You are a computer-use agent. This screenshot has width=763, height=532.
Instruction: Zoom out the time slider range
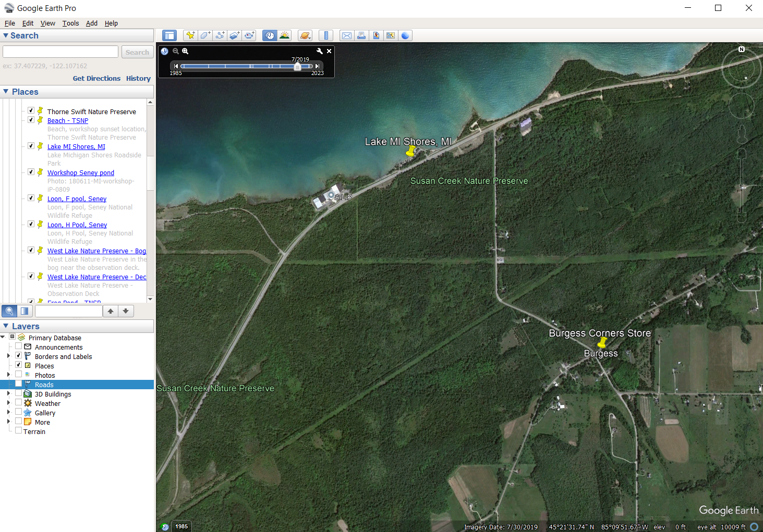point(176,51)
